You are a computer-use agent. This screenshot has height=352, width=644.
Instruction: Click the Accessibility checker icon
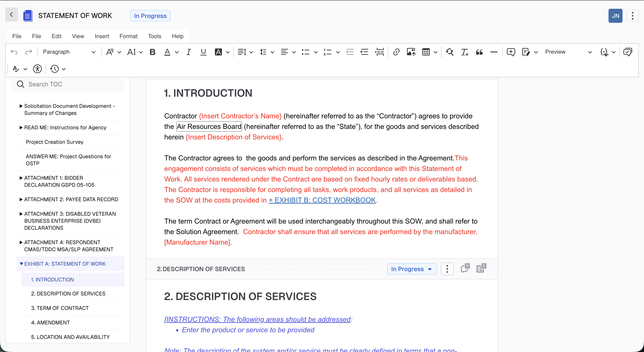pyautogui.click(x=37, y=69)
